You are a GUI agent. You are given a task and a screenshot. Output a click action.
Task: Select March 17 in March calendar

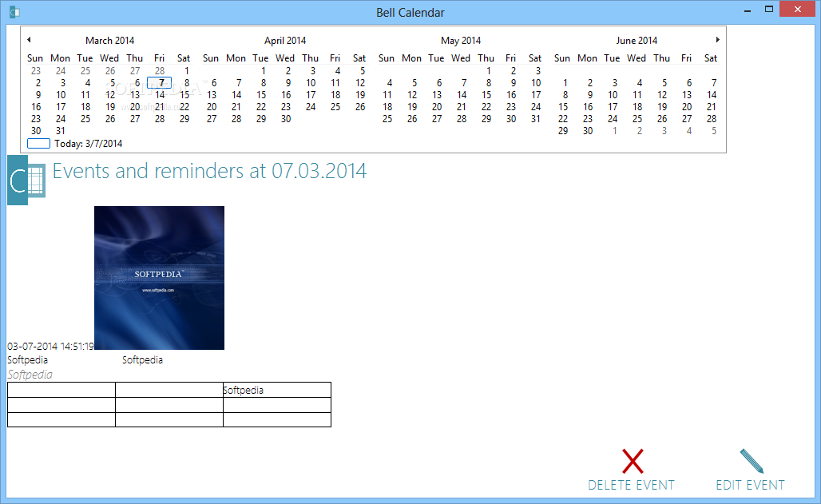click(61, 107)
